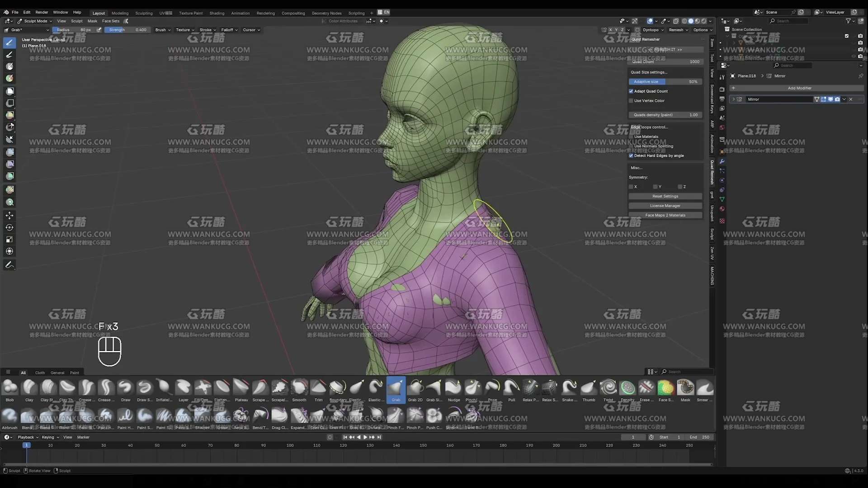Activate the Move tool in left toolbar

[x=9, y=216]
